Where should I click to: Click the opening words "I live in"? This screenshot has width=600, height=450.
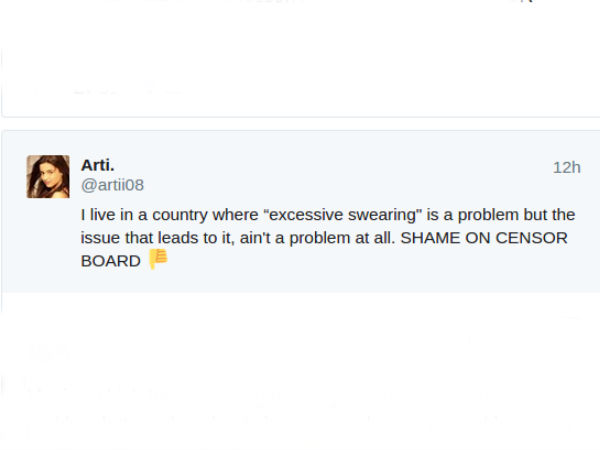(x=110, y=215)
